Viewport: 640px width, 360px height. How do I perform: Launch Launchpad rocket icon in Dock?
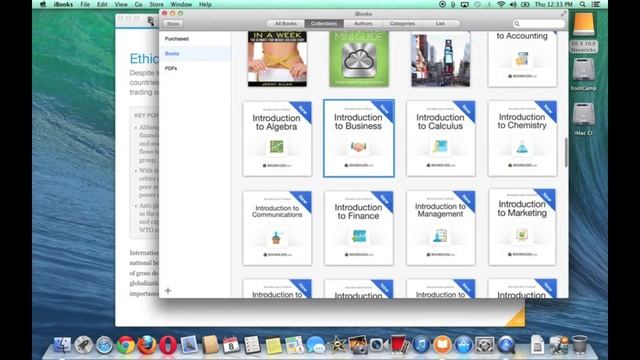[x=83, y=345]
